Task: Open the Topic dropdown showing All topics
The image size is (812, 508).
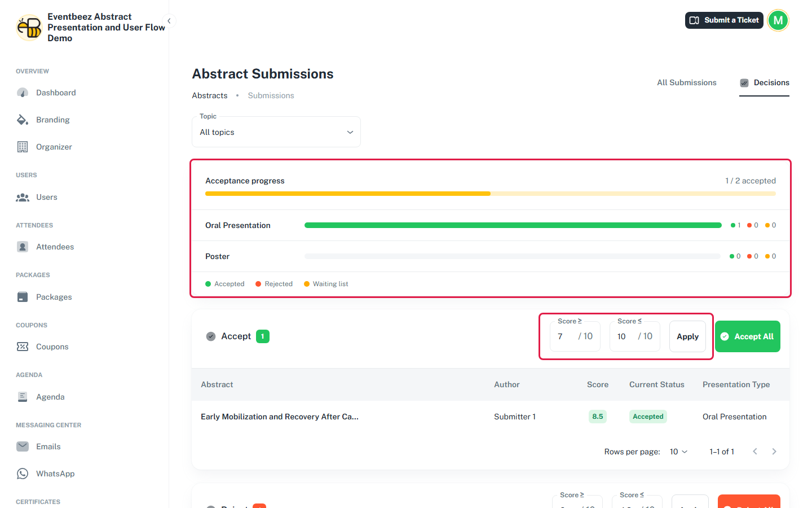Action: pyautogui.click(x=276, y=132)
